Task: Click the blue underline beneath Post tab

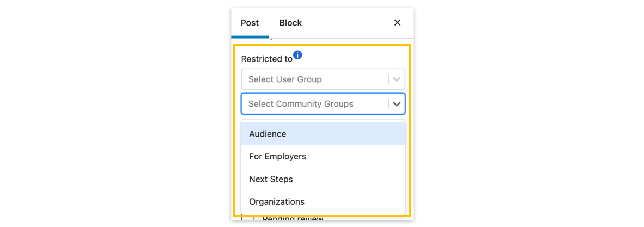Action: pyautogui.click(x=250, y=37)
